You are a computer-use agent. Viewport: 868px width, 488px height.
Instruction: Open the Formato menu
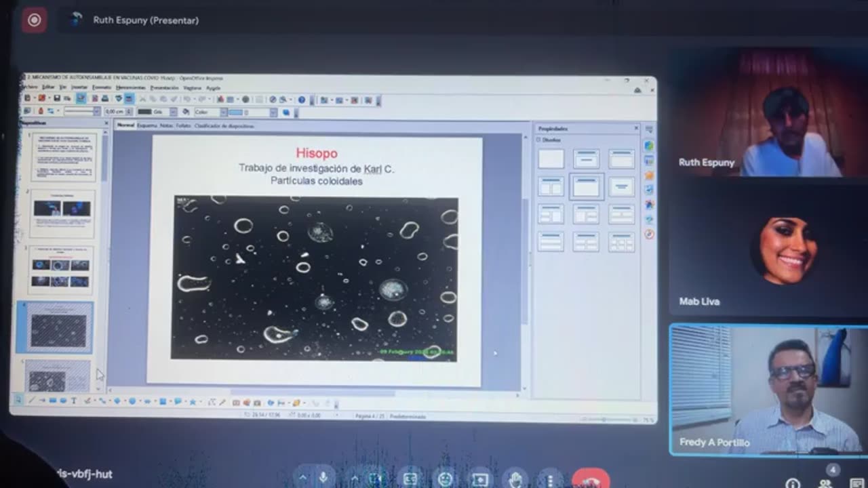tap(102, 87)
